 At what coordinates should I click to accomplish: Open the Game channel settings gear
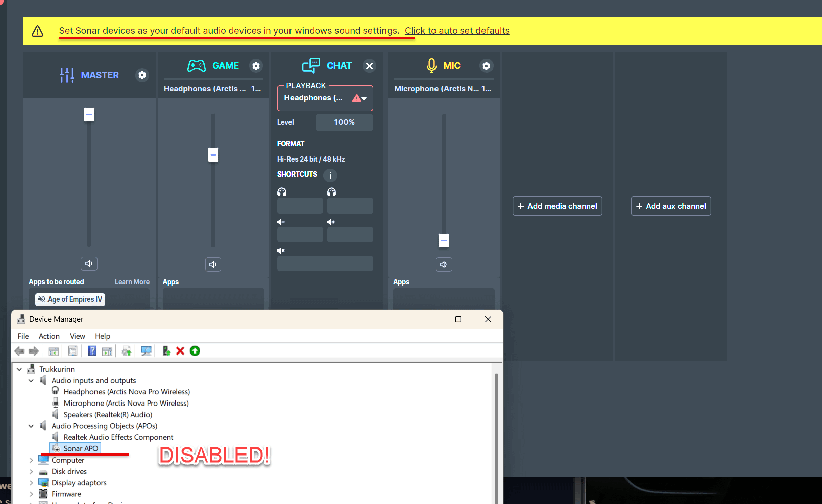(256, 66)
